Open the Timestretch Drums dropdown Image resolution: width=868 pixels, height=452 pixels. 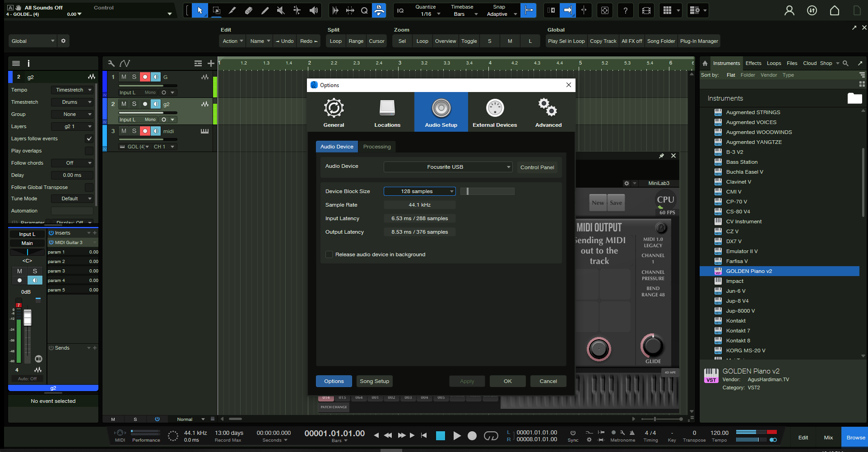tap(72, 102)
